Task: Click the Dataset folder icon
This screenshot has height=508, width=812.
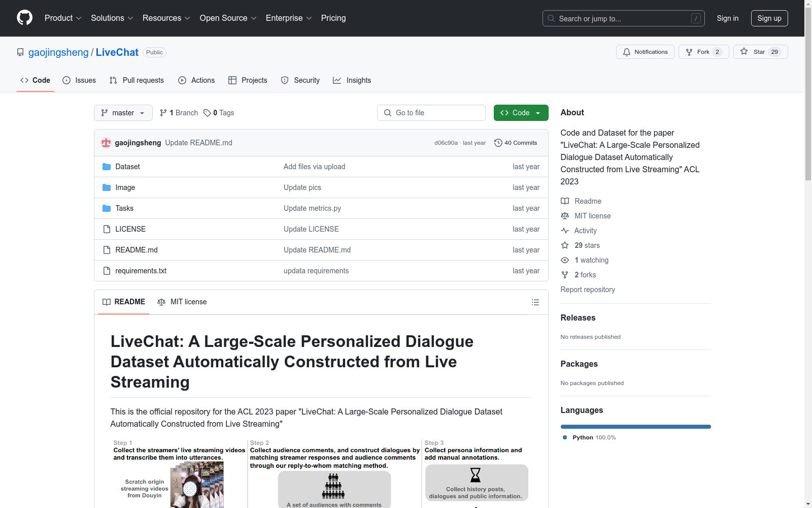Action: [107, 167]
